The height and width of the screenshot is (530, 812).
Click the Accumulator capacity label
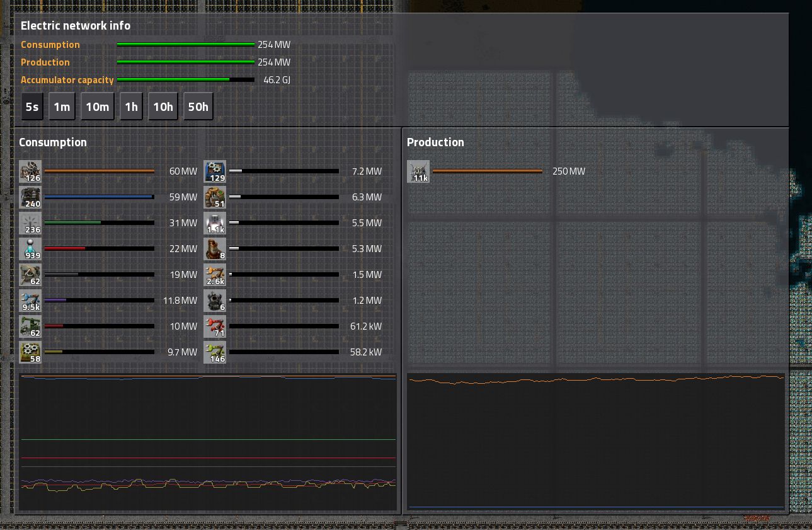click(x=67, y=80)
